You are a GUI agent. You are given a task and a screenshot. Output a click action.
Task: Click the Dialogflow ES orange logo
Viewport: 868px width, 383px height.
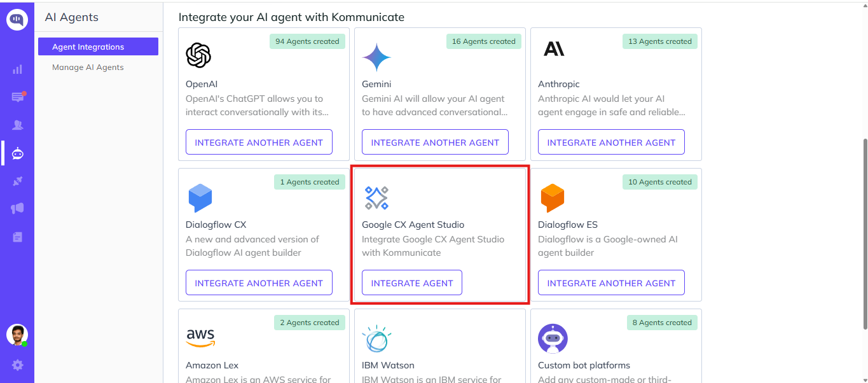553,198
